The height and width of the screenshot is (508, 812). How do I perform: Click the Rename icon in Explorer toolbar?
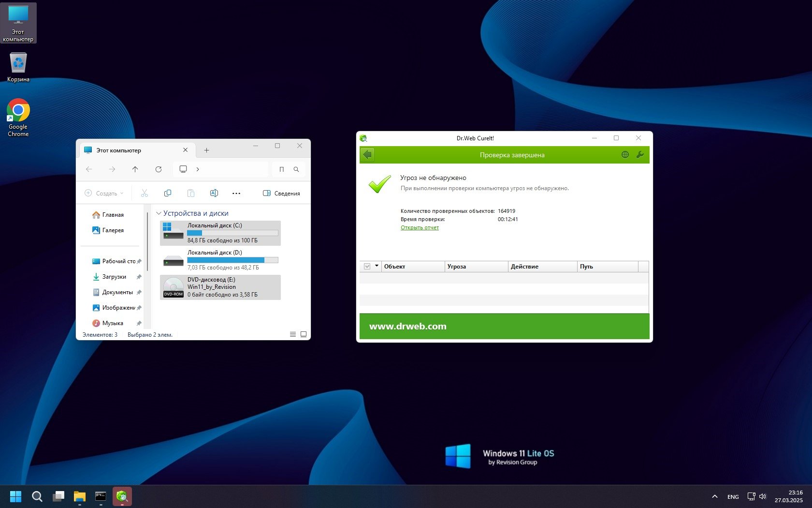pyautogui.click(x=214, y=193)
